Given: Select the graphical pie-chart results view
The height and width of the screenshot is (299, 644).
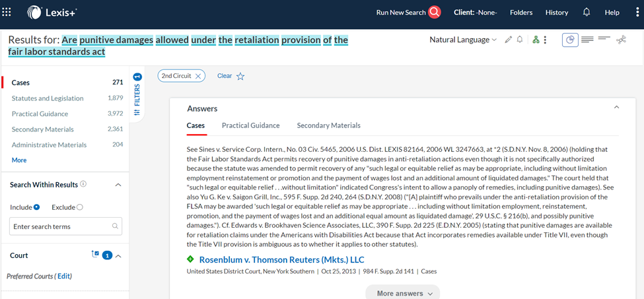Looking at the screenshot, I should pos(570,40).
